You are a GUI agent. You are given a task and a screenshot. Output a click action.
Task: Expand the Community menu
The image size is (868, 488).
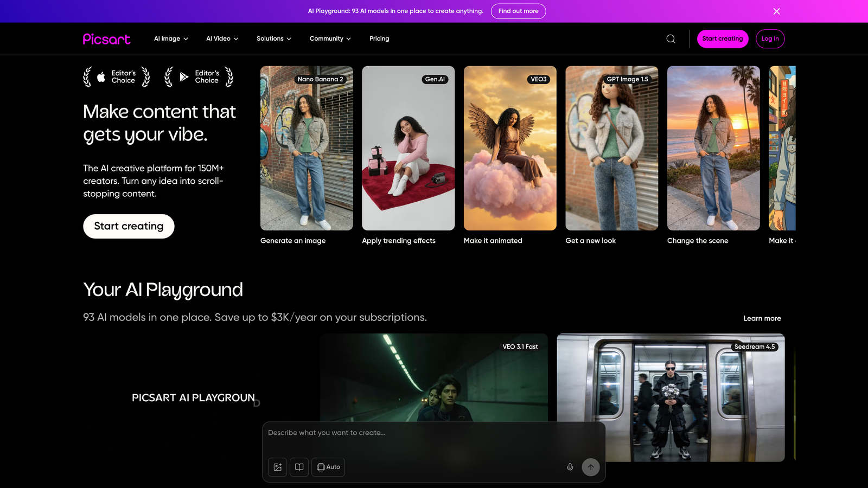point(330,39)
